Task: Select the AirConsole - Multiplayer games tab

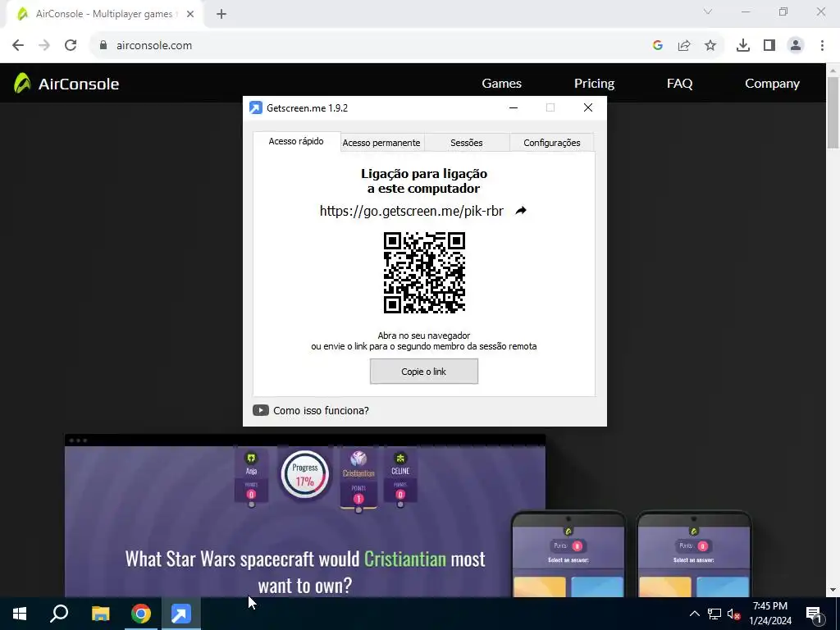Action: [104, 15]
